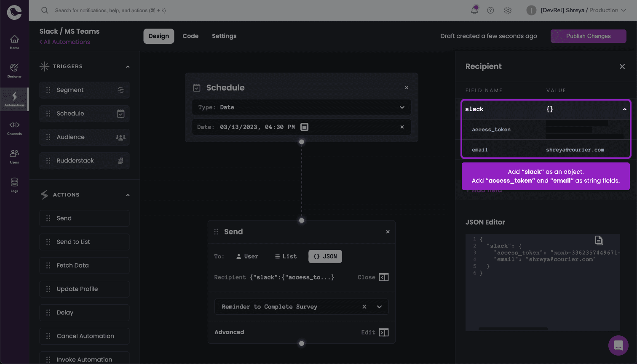Close the Schedule node
Viewport: 637px width, 364px height.
(x=407, y=88)
